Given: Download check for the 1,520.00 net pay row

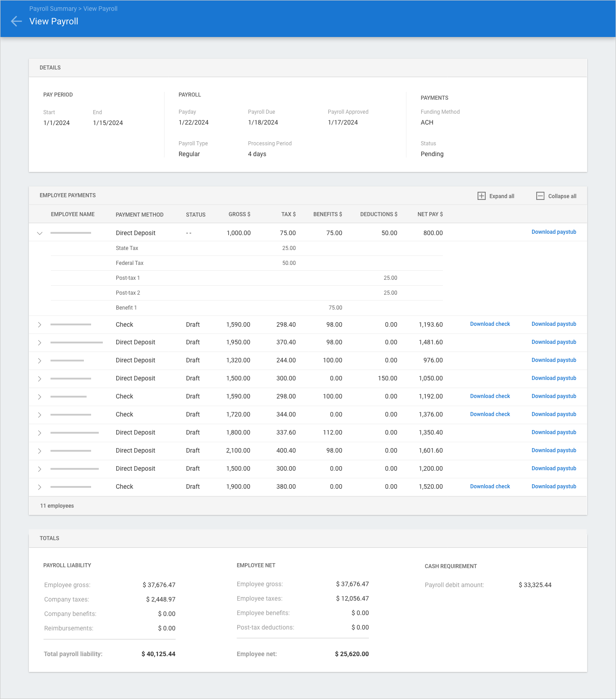Looking at the screenshot, I should (x=490, y=486).
